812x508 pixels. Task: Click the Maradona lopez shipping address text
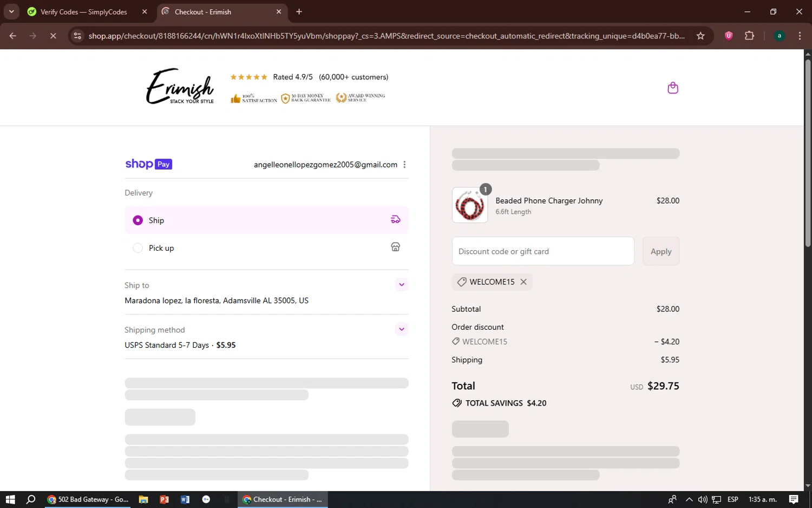tap(217, 301)
